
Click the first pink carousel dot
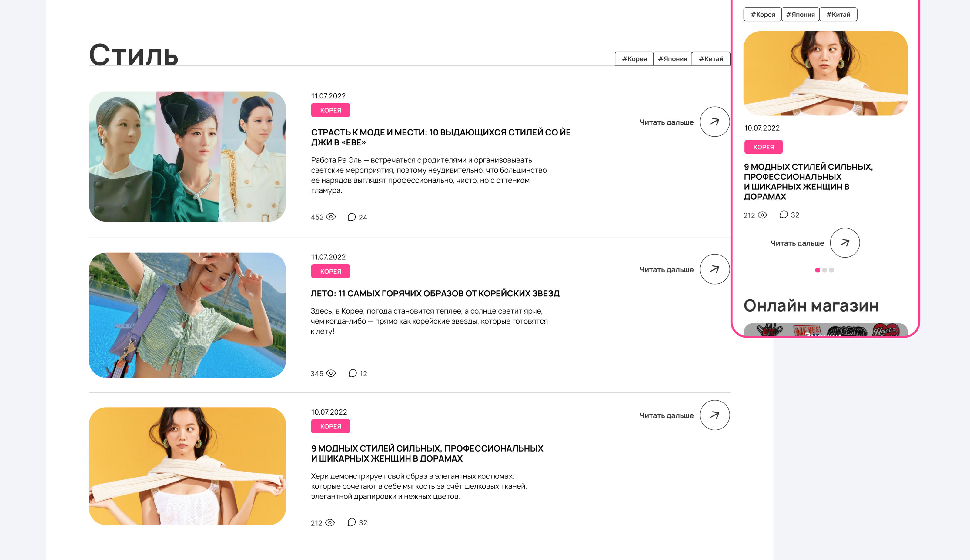pyautogui.click(x=817, y=270)
